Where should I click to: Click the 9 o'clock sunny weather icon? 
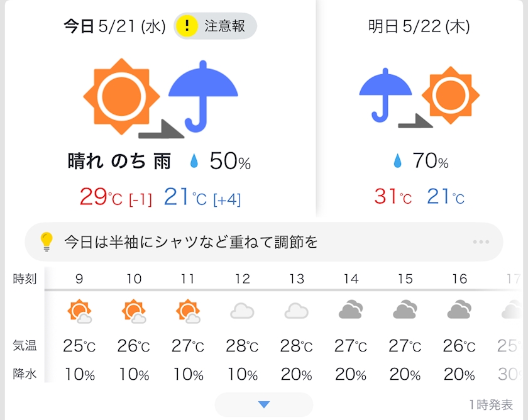[x=80, y=311]
